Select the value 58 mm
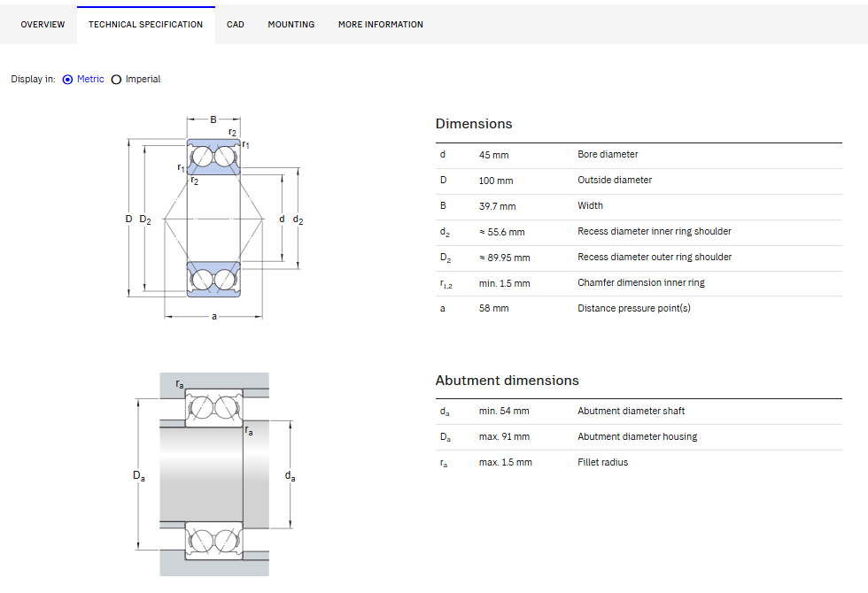Viewport: 868px width, 593px height. [494, 308]
